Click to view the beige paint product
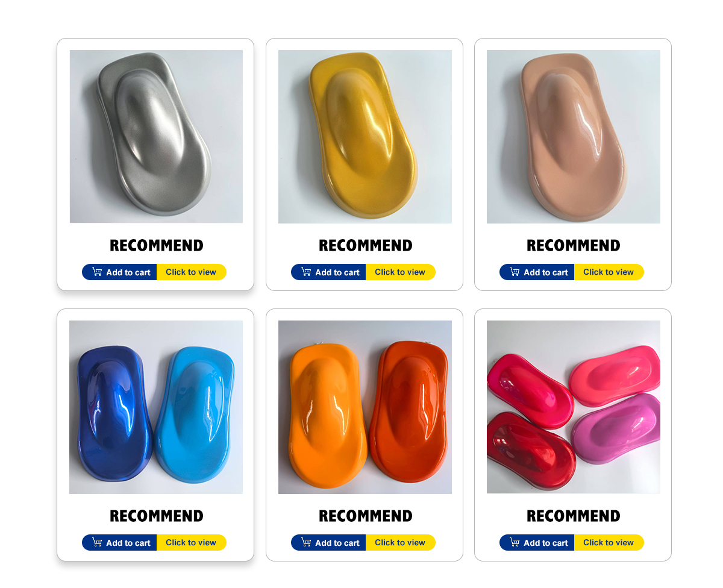723x588 pixels. coord(609,272)
